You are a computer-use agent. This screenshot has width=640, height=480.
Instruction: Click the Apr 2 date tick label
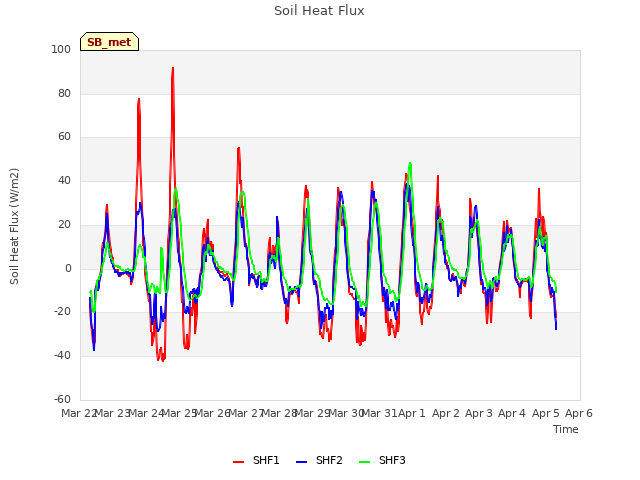tap(446, 413)
